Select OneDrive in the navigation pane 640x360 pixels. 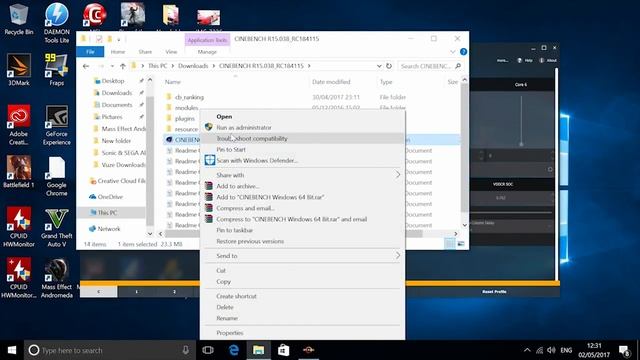pyautogui.click(x=110, y=197)
